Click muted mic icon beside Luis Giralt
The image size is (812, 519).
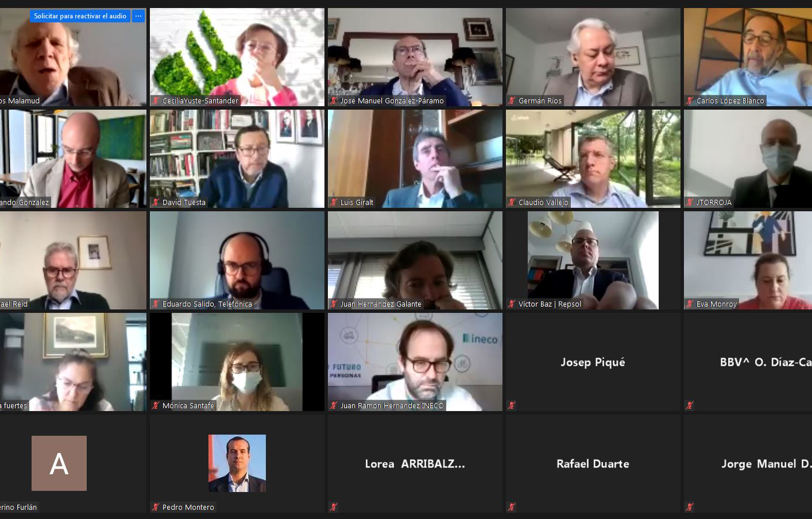[334, 202]
